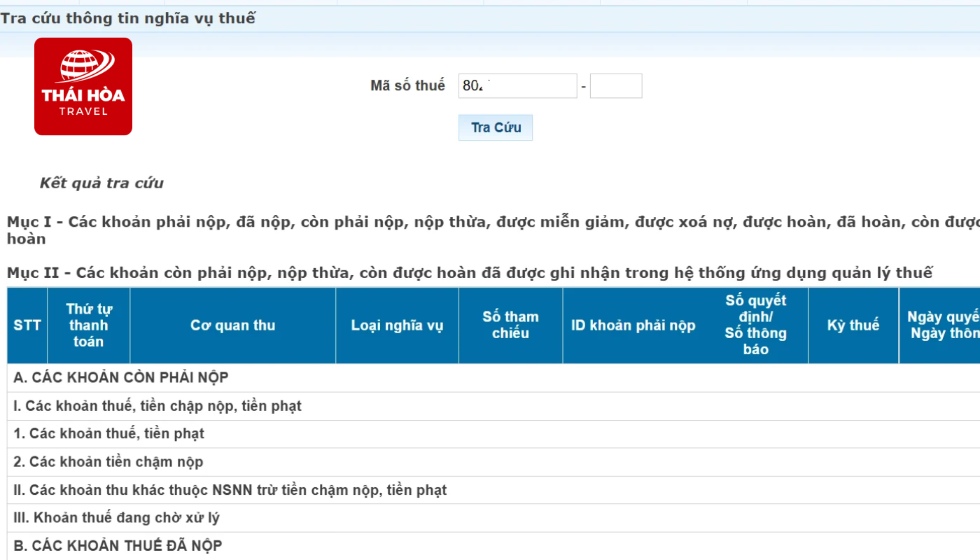This screenshot has height=560, width=980.
Task: Click the Mục II section heading
Action: coord(470,273)
